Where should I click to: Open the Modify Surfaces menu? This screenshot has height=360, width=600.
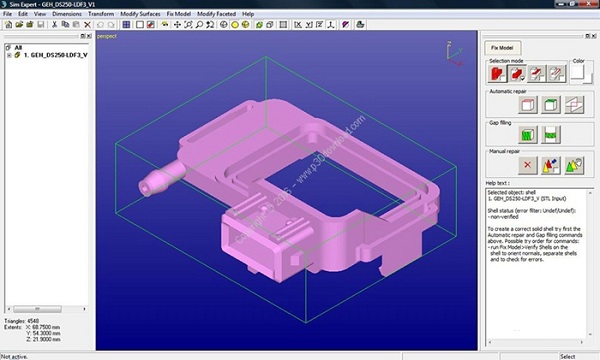point(140,14)
